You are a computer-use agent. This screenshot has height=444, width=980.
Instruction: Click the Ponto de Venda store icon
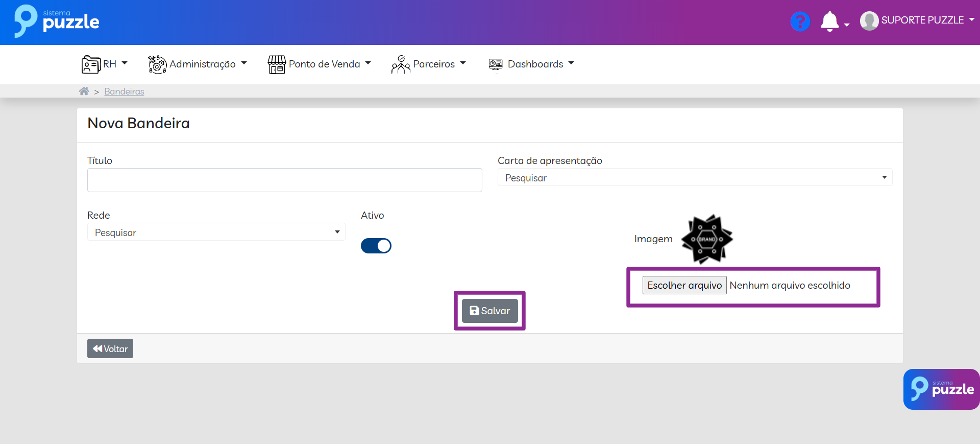click(x=277, y=64)
